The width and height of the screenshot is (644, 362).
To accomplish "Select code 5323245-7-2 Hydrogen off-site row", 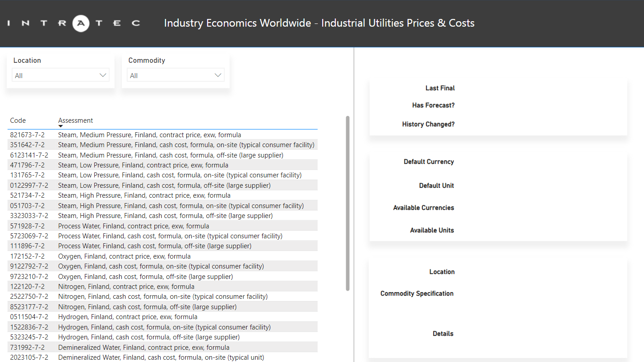I will point(29,337).
